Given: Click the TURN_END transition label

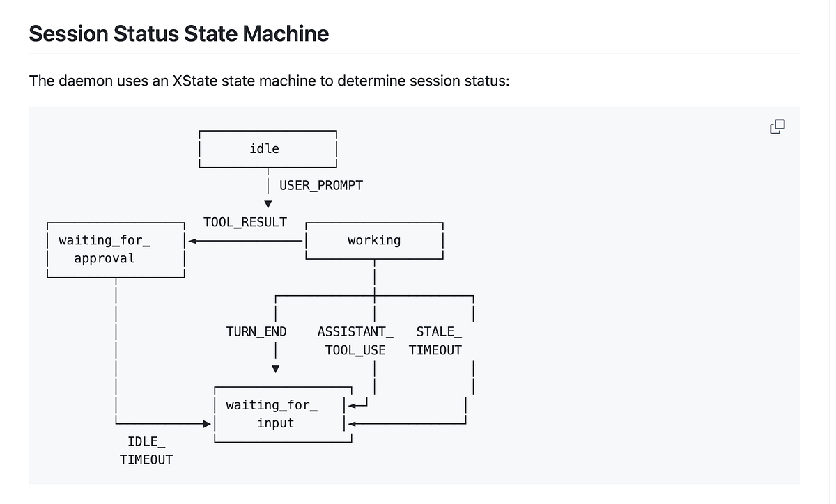Looking at the screenshot, I should (x=256, y=332).
